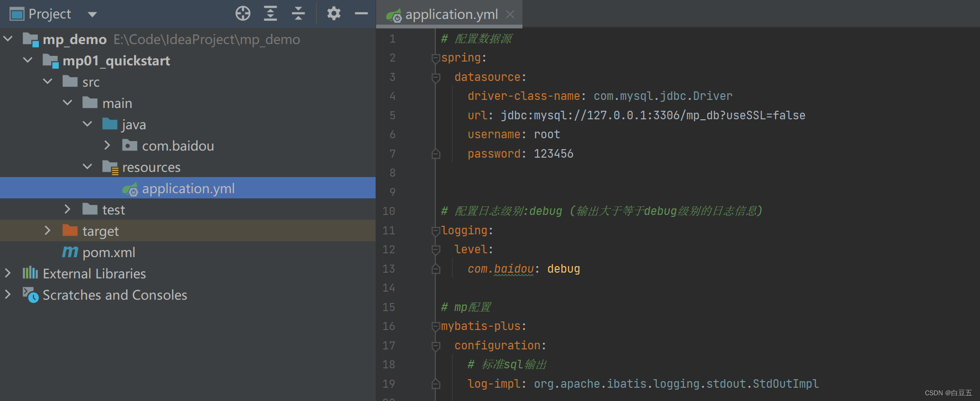Click the com.baidou package icon
Viewport: 980px width, 401px height.
(x=130, y=145)
